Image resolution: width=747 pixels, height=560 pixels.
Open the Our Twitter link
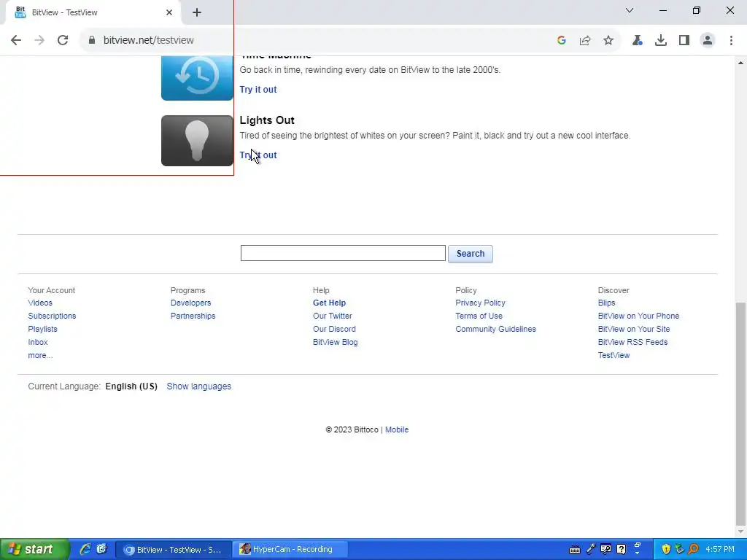point(333,316)
